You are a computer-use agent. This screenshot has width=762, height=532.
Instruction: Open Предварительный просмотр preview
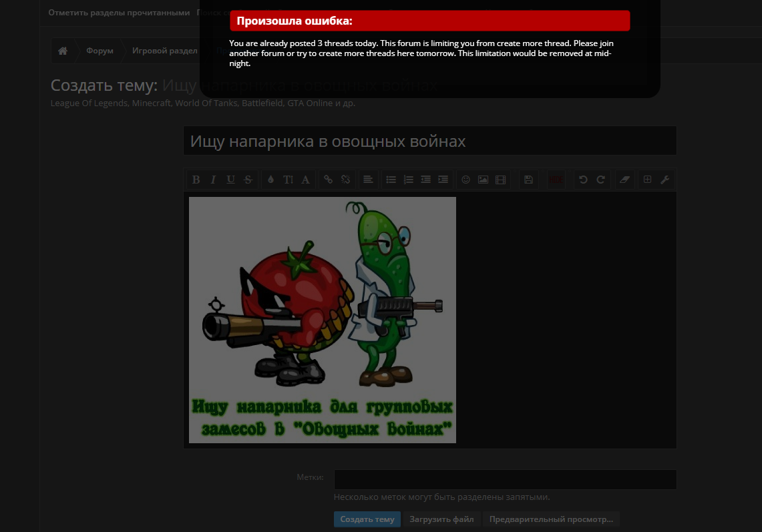(551, 519)
